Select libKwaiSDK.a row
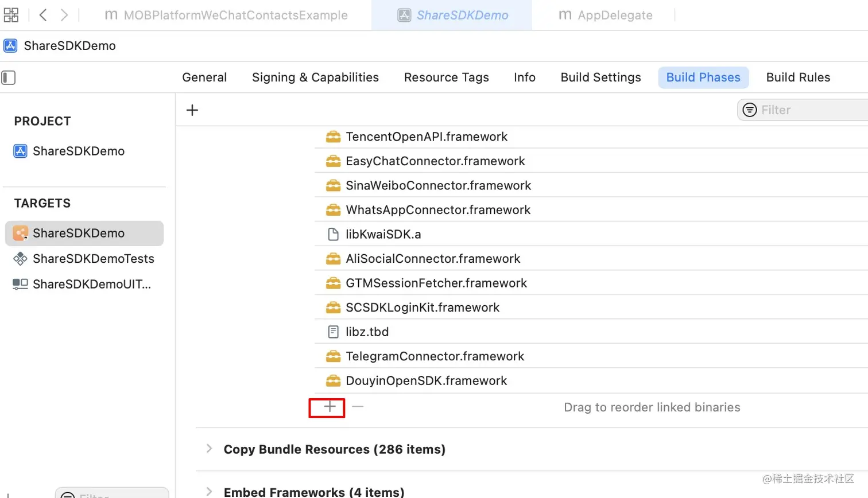Image resolution: width=868 pixels, height=498 pixels. click(x=591, y=235)
